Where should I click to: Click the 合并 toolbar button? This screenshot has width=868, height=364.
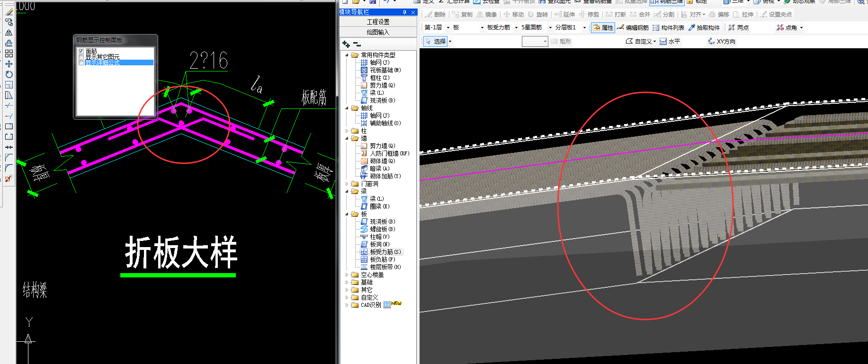(640, 14)
